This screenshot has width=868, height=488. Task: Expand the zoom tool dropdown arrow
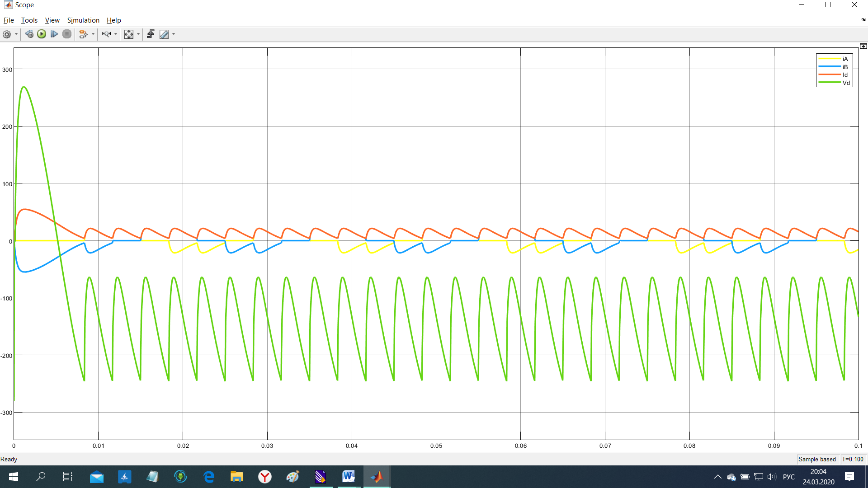(x=116, y=34)
